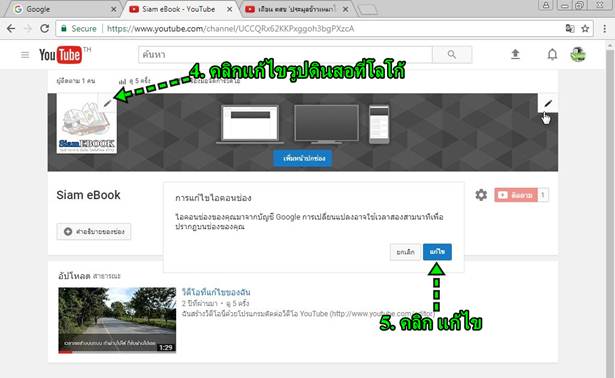Screen dimensions: 615x378
Task: Click the blue add channel art button
Action: pyautogui.click(x=303, y=158)
